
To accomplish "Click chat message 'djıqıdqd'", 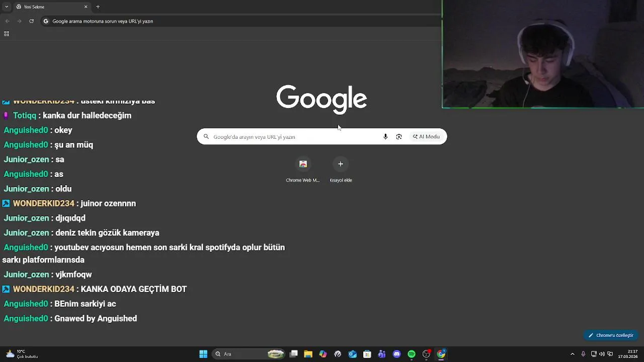I will (x=70, y=218).
